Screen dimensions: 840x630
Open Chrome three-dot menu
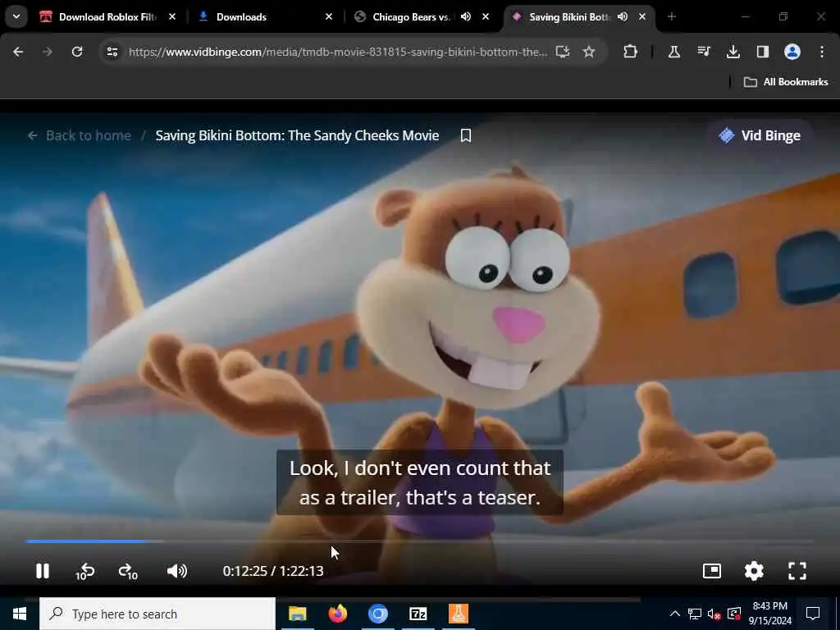tap(822, 52)
